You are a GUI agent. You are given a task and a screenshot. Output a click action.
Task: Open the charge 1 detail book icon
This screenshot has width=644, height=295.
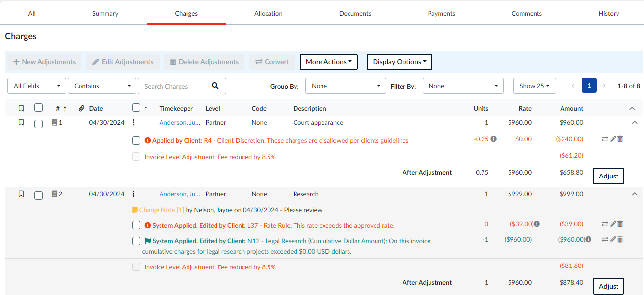(x=54, y=122)
